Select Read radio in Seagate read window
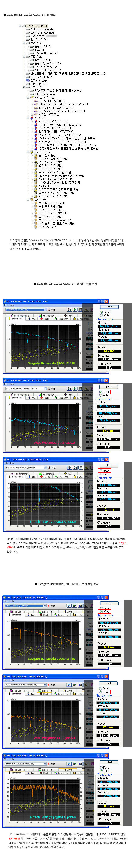This screenshot has width=132, height=868. point(102,312)
